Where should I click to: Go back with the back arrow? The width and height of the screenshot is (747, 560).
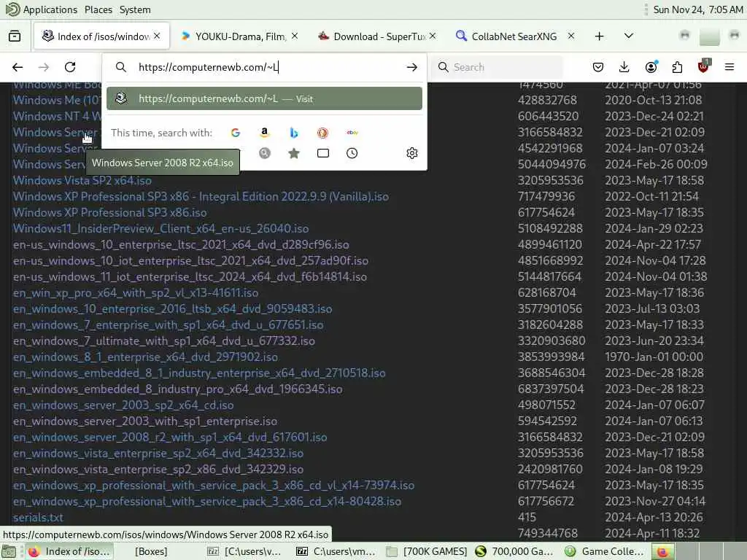tap(18, 67)
